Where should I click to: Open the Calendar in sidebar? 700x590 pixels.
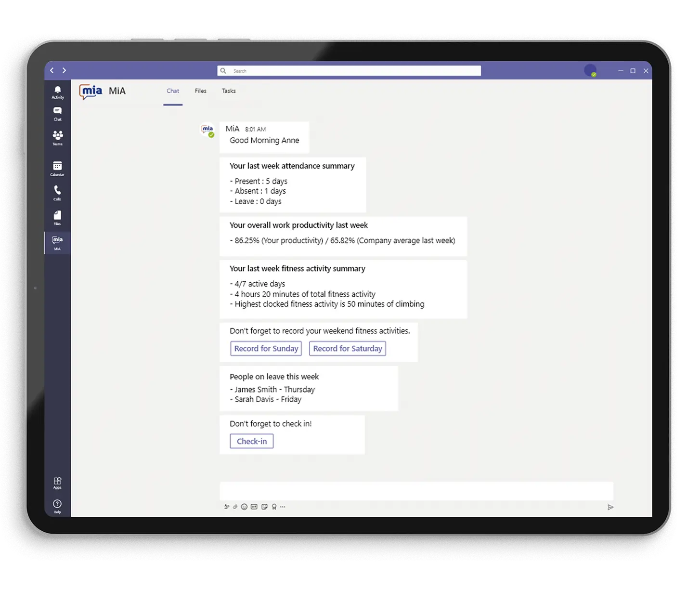pos(57,169)
